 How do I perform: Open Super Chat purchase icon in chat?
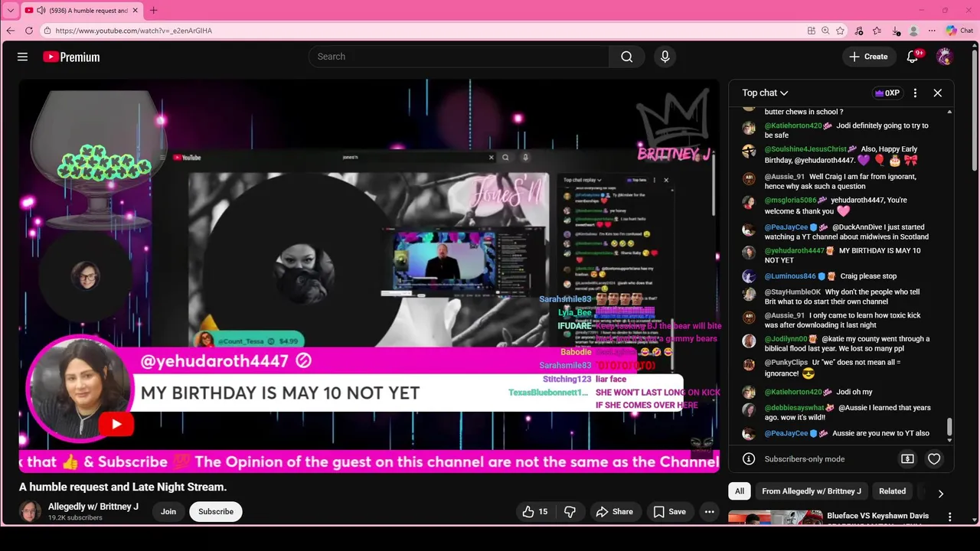pos(907,458)
